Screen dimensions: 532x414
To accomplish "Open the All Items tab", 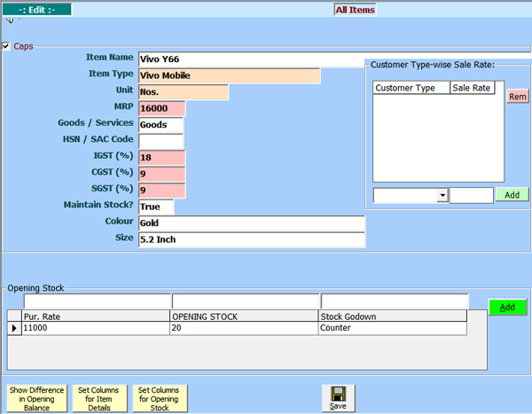I will 355,10.
